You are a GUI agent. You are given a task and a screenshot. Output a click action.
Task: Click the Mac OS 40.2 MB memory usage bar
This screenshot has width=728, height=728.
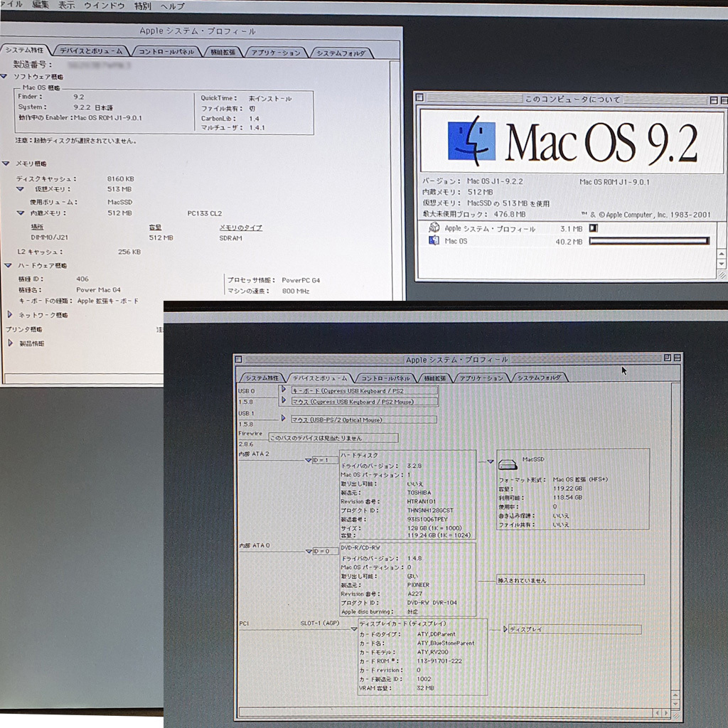pos(649,240)
